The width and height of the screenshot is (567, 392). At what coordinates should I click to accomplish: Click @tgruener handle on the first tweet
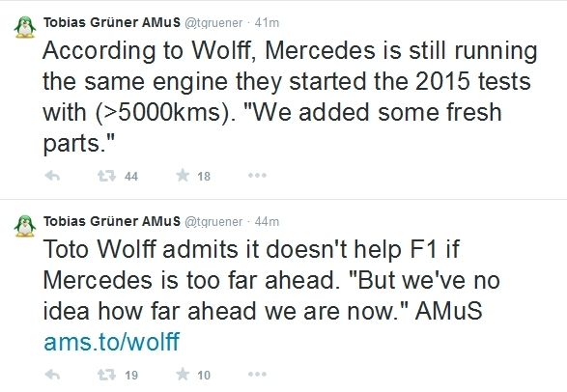coord(213,23)
